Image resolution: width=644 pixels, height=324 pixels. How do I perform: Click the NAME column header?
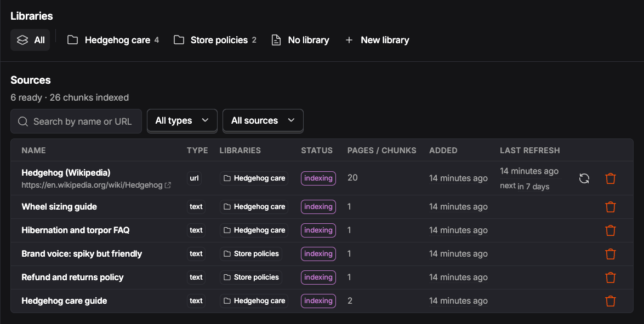tap(33, 151)
